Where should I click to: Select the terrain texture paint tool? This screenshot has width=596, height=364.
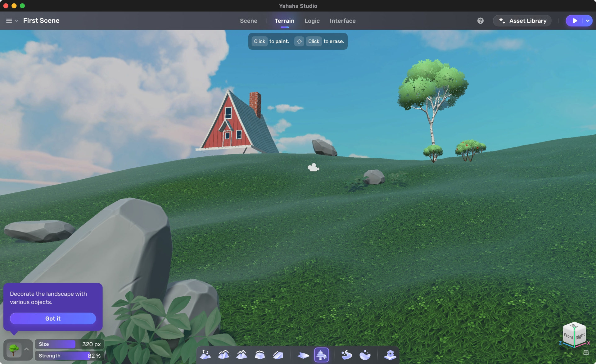click(x=303, y=355)
